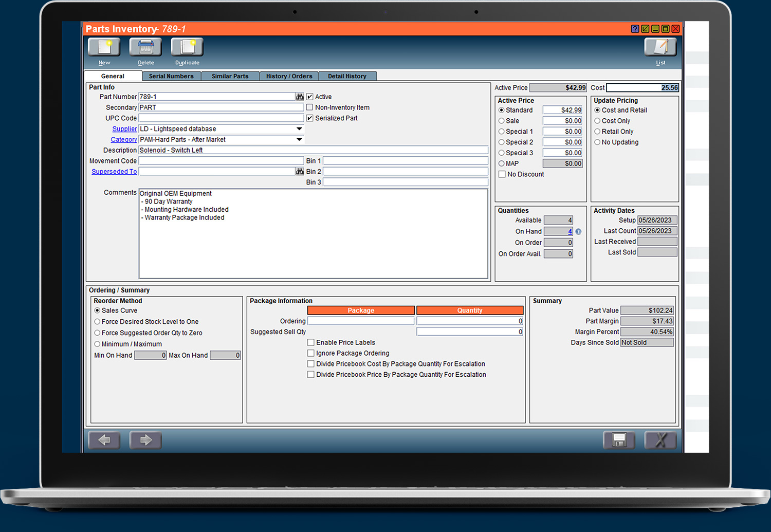Cancel with the X button at bottom
771x532 pixels.
click(660, 440)
